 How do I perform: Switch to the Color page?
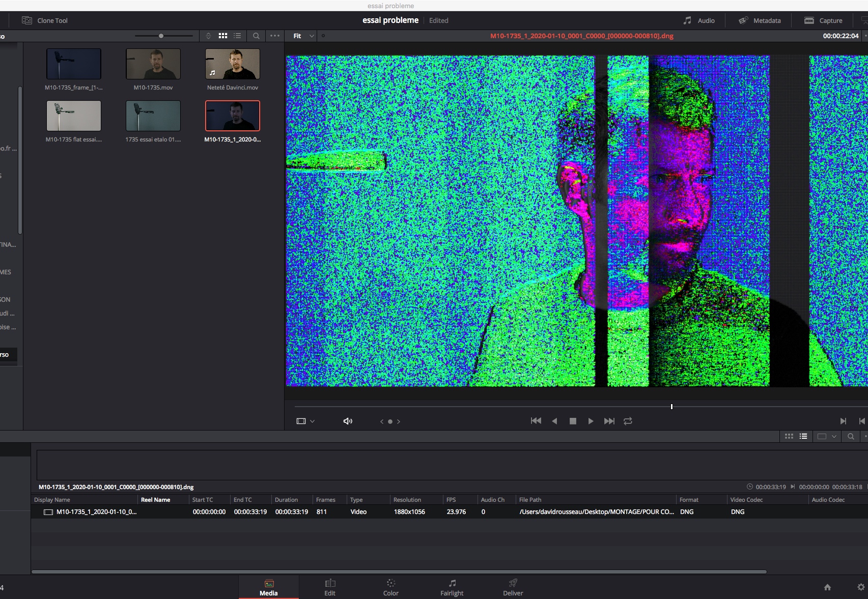[x=390, y=587]
